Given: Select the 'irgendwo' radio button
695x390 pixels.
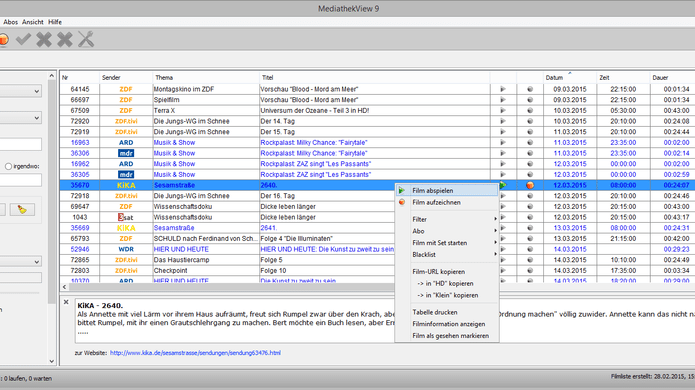Looking at the screenshot, I should point(8,167).
